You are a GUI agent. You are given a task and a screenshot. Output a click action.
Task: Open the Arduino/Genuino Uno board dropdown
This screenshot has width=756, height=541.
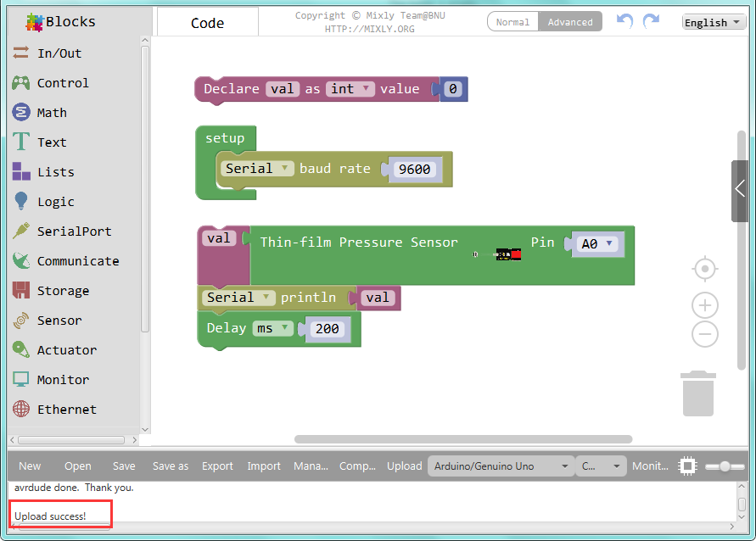click(501, 466)
